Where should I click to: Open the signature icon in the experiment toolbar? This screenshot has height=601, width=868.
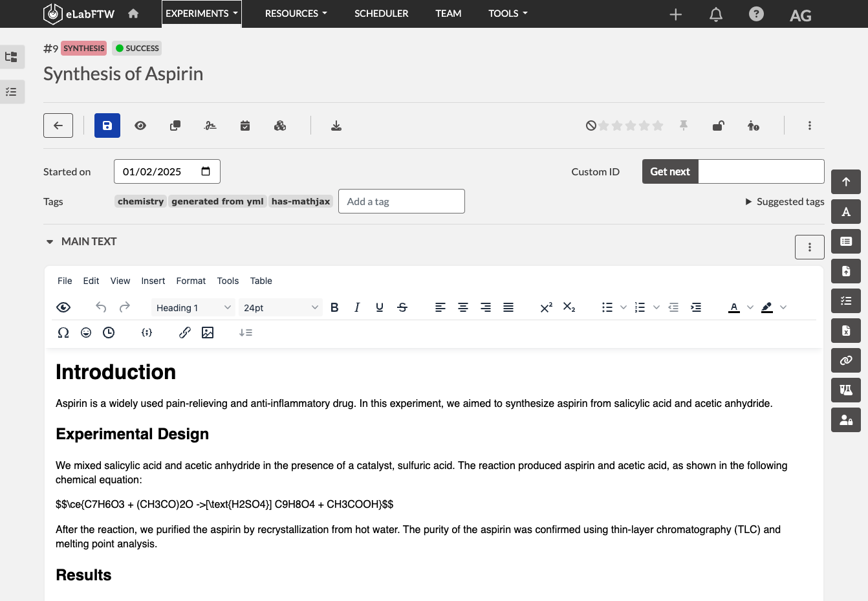tap(210, 126)
